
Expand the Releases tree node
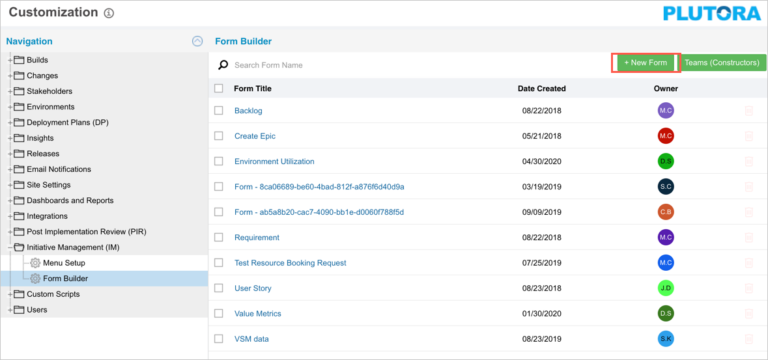coord(10,154)
